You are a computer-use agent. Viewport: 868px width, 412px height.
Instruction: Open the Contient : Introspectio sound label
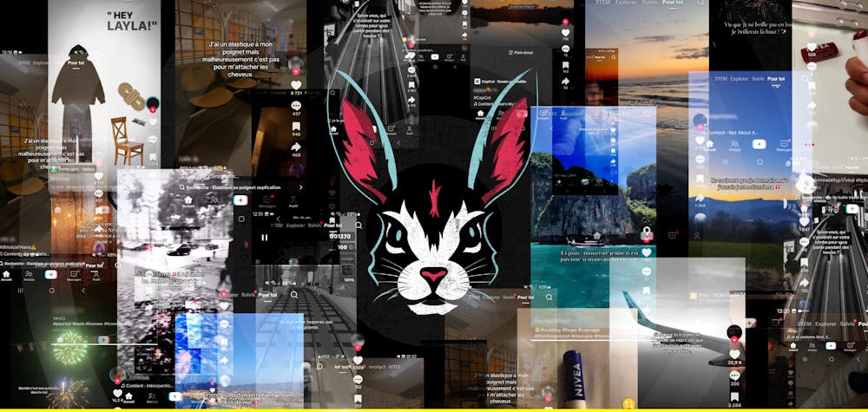click(x=147, y=385)
